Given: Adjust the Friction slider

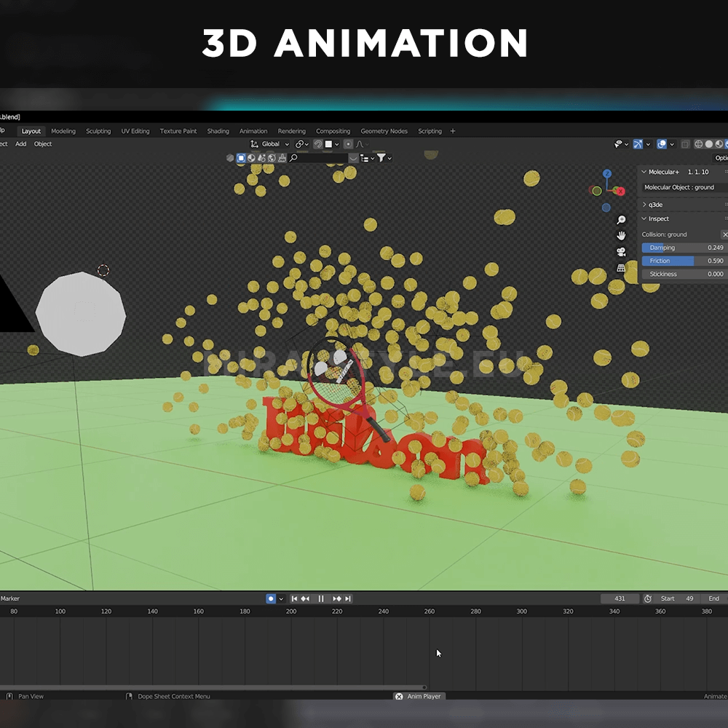Looking at the screenshot, I should coord(683,261).
